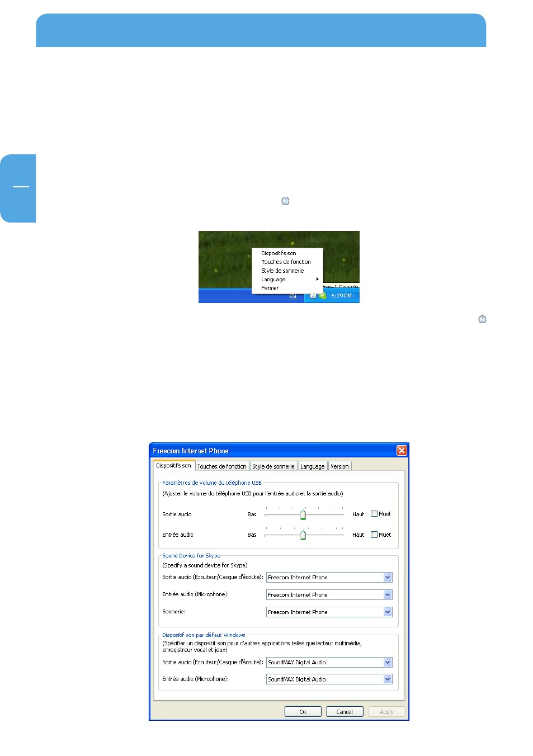533x756 pixels.
Task: Choose Dispositifs son in tray context menu
Action: click(279, 253)
